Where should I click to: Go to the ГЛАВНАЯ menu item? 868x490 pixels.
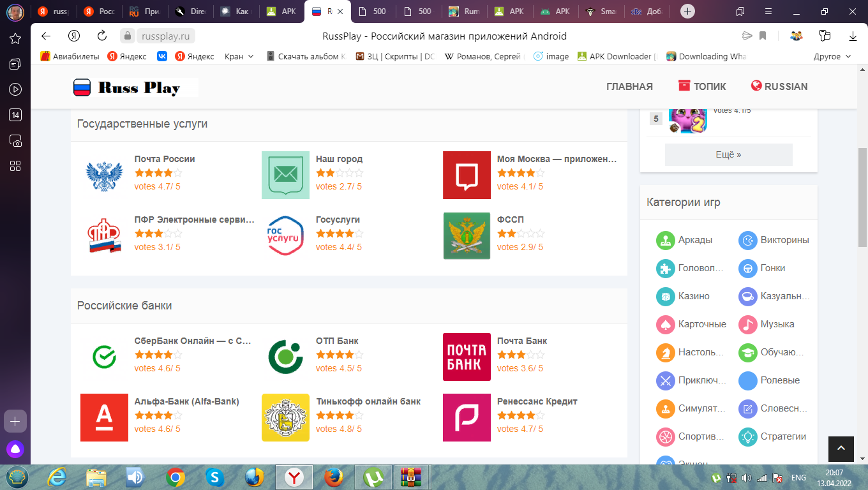(629, 86)
